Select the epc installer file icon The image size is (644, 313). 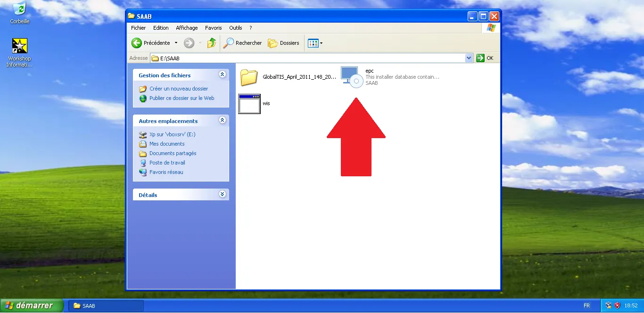[352, 77]
